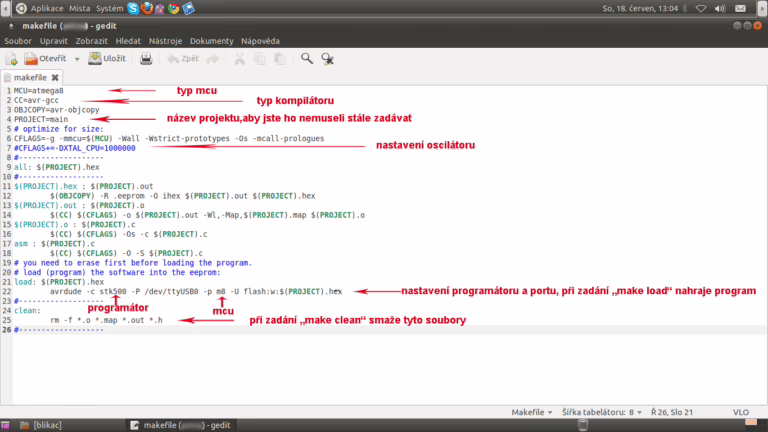Toggle the VLO insert mode indicator
This screenshot has width=768, height=432.
click(741, 411)
